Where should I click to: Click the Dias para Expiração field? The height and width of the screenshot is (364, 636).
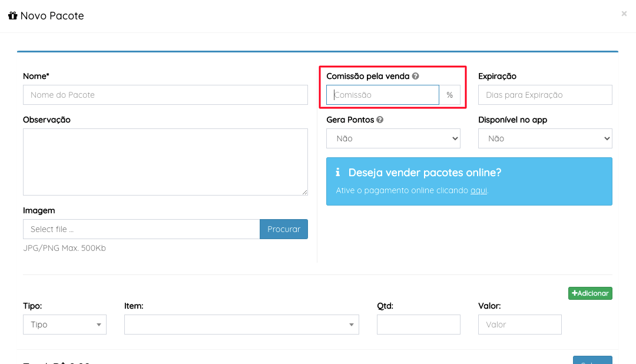[x=545, y=95]
